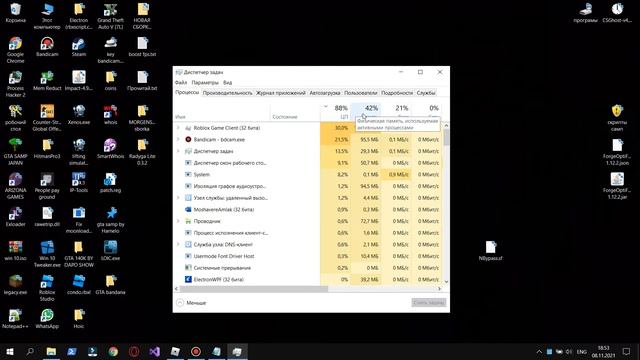Select Процесс исполнения клиент-сервер row
This screenshot has width=640, height=360.
[308, 233]
